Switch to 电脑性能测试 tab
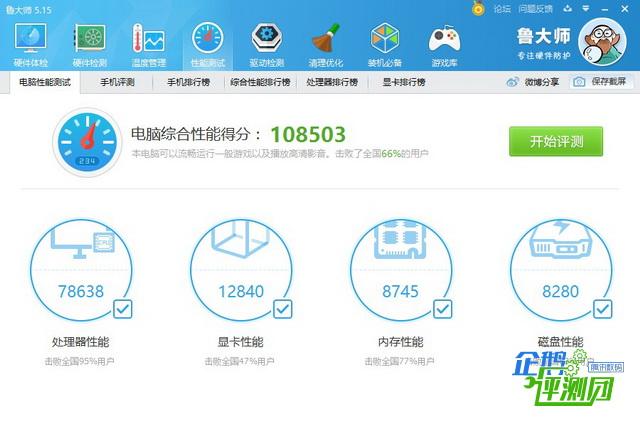 (45, 82)
